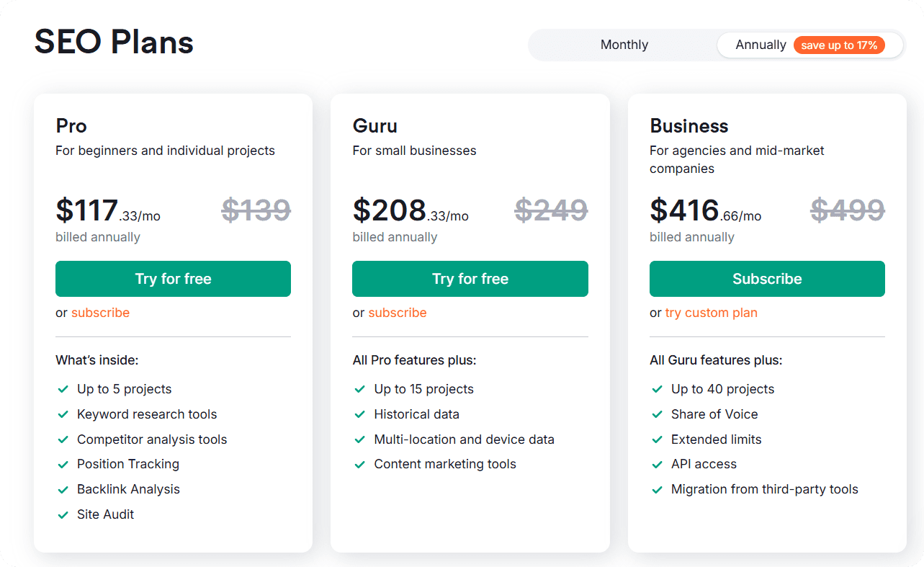Click Try for free on Pro plan
This screenshot has height=567, width=924.
coord(173,279)
